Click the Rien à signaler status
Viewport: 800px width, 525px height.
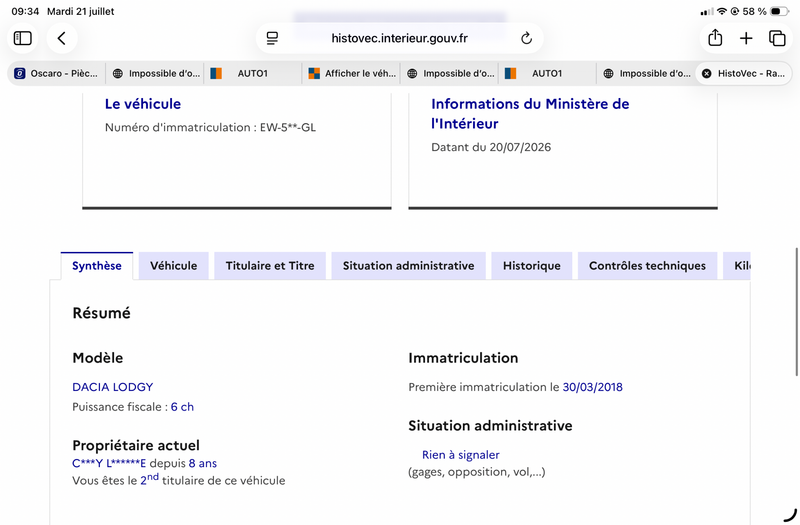[x=461, y=455]
